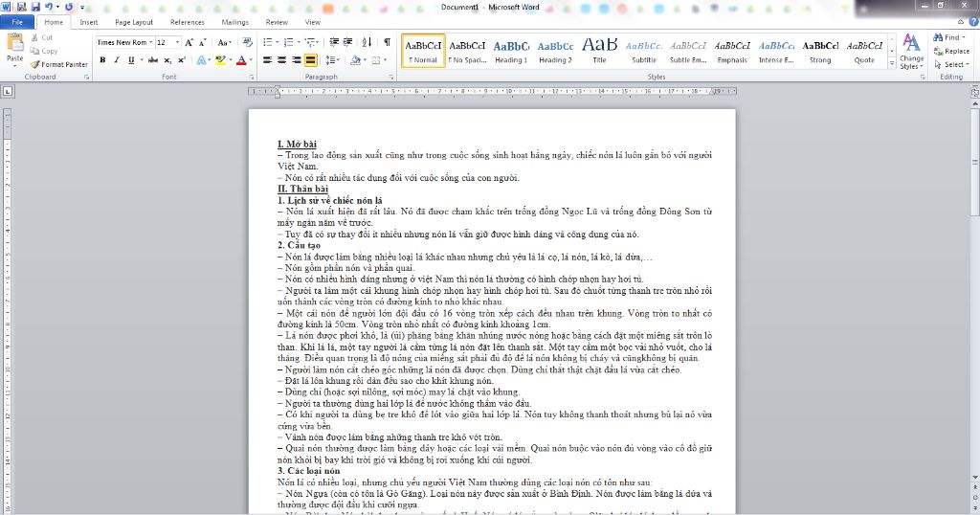Open the numbering list dropdown

point(298,42)
